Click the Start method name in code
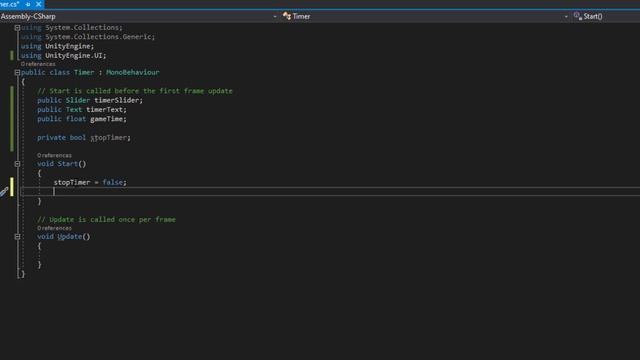This screenshot has width=640, height=360. 67,164
